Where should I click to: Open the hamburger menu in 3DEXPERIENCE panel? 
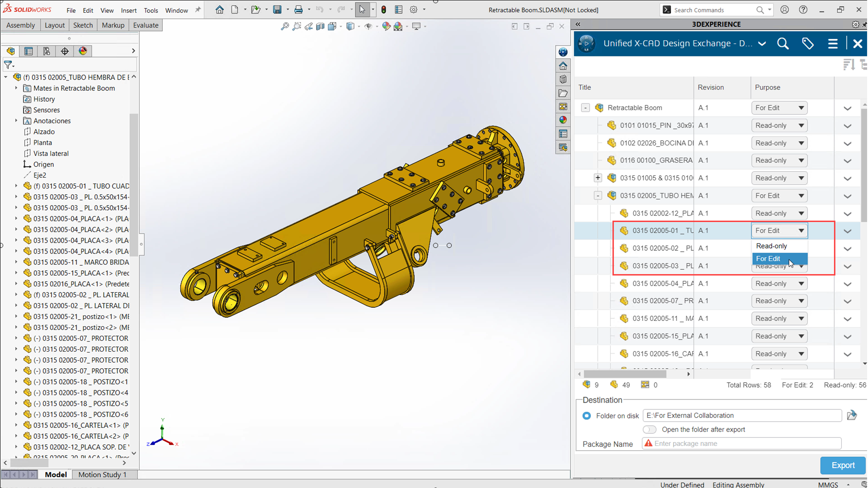833,43
